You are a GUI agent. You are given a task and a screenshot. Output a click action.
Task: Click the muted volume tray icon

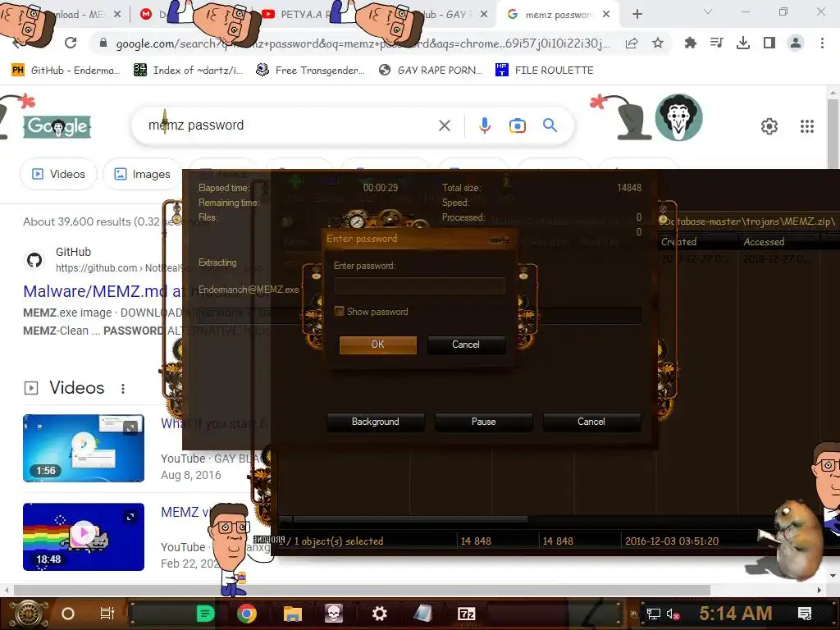[673, 614]
